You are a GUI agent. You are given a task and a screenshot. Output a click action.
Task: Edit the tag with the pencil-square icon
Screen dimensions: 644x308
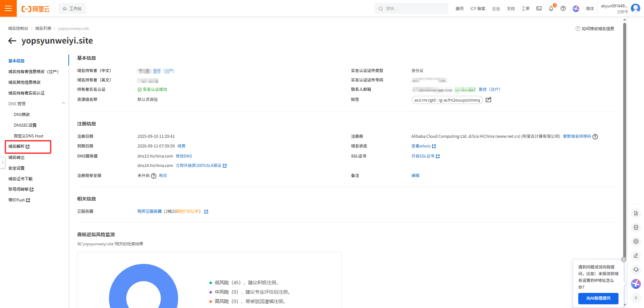(488, 100)
